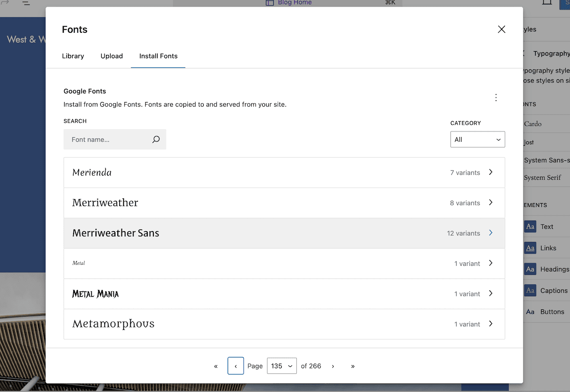Switch to the Library tab
This screenshot has height=392, width=570.
click(73, 56)
